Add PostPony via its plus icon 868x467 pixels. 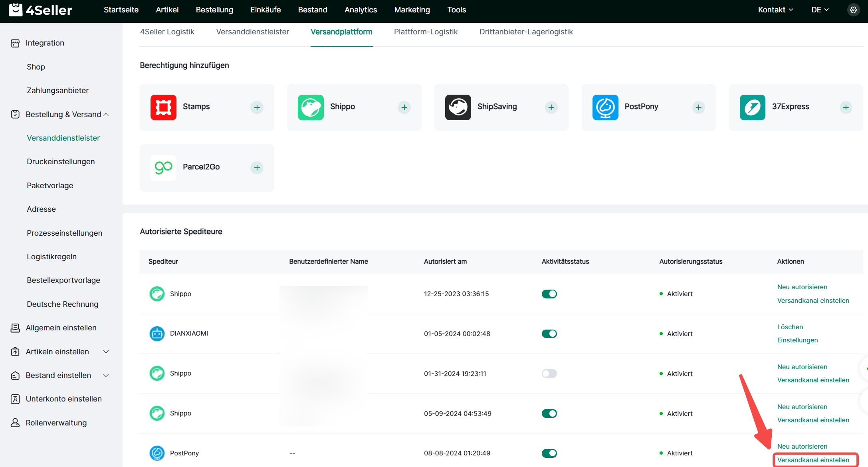[x=698, y=107]
